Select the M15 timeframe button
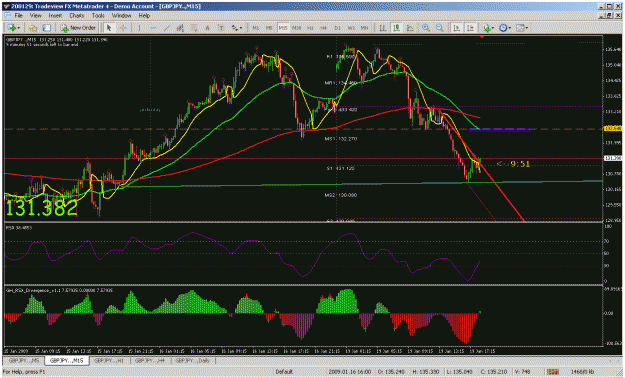The height and width of the screenshot is (378, 625). [x=283, y=28]
